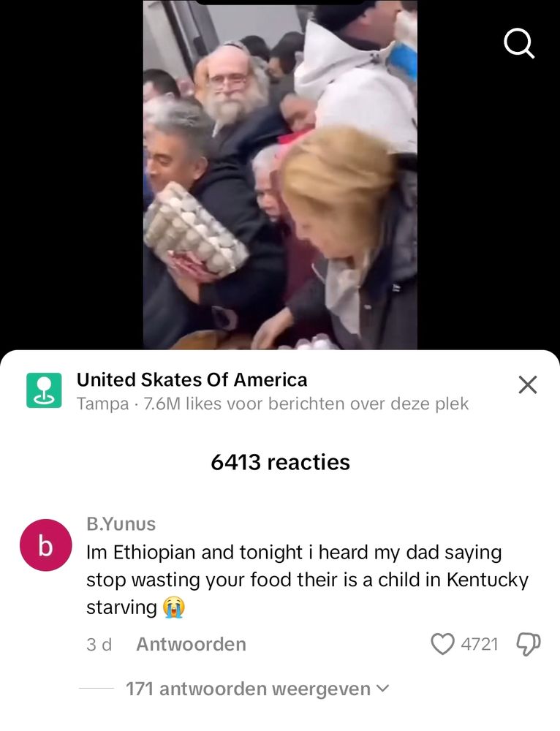Image resolution: width=560 pixels, height=731 pixels.
Task: Close the comments panel with X
Action: click(x=528, y=385)
